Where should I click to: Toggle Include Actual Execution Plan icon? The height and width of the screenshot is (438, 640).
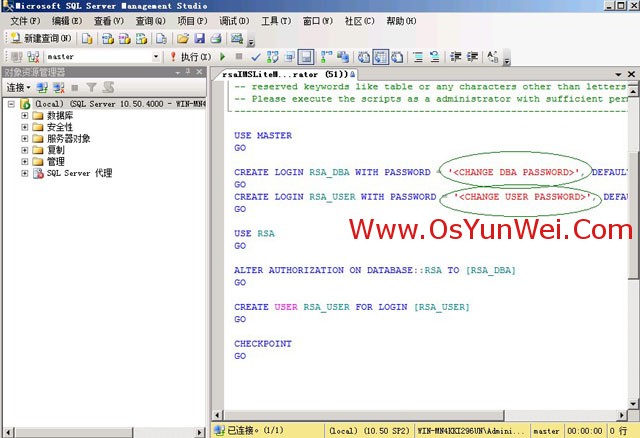326,57
